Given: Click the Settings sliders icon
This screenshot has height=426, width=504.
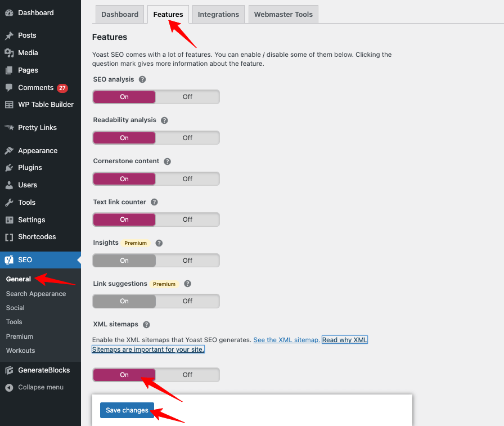Looking at the screenshot, I should point(10,220).
